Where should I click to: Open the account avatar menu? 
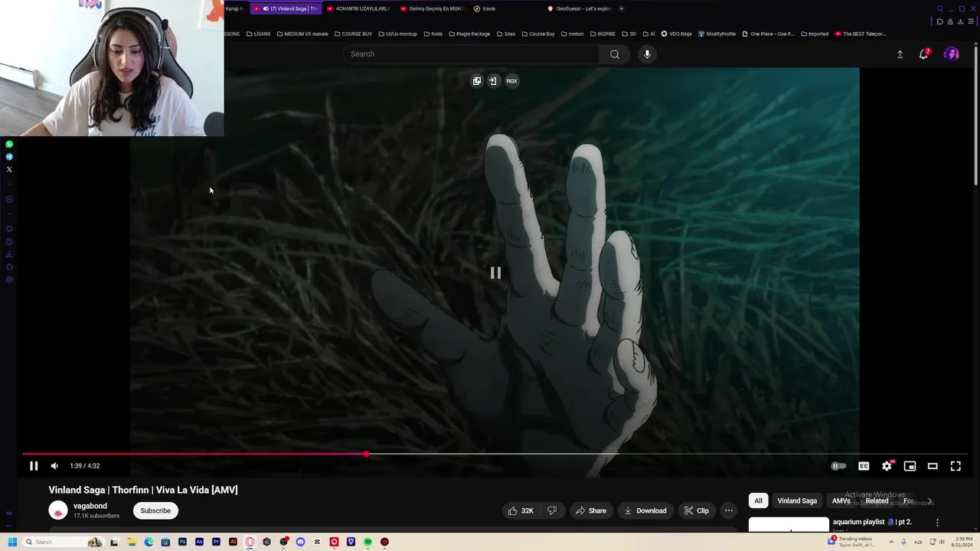(x=952, y=54)
